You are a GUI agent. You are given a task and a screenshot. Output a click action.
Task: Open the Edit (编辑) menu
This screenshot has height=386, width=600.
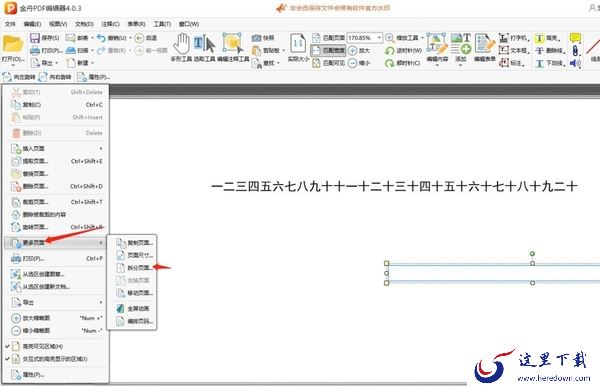pyautogui.click(x=32, y=24)
